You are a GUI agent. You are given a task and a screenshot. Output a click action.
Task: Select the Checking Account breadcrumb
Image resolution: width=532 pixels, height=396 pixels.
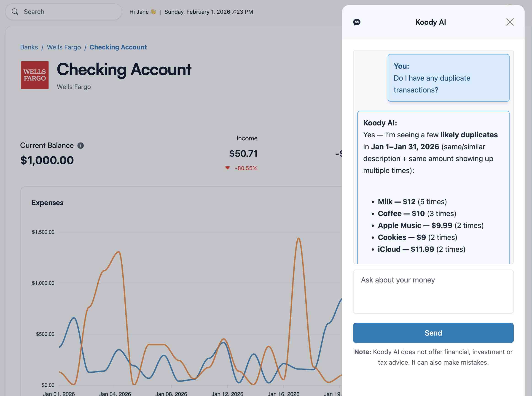coord(118,47)
